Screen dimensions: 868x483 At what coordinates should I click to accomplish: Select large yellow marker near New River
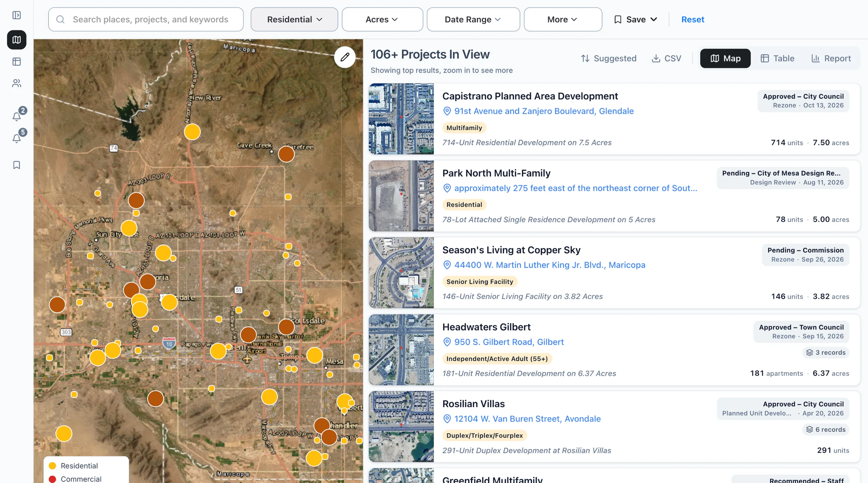click(192, 132)
